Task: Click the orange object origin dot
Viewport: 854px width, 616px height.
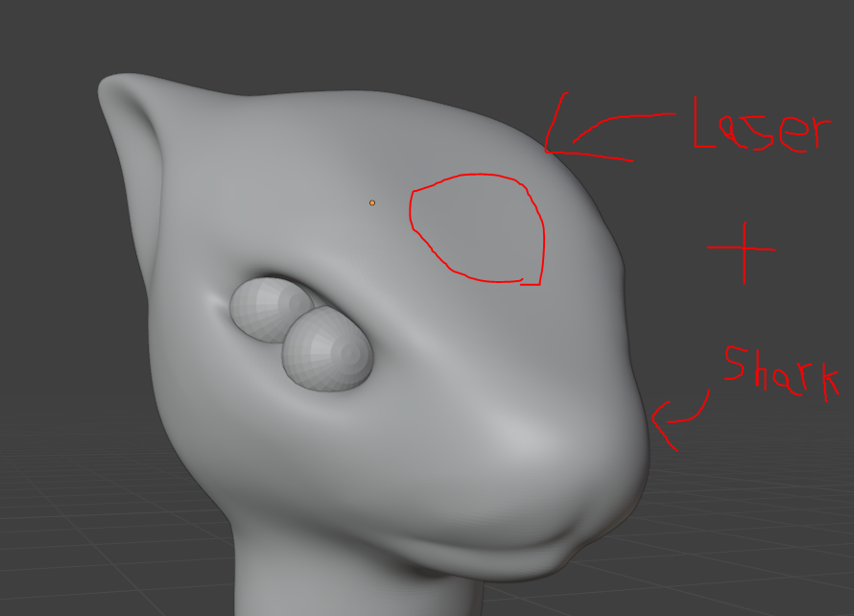Action: (372, 202)
